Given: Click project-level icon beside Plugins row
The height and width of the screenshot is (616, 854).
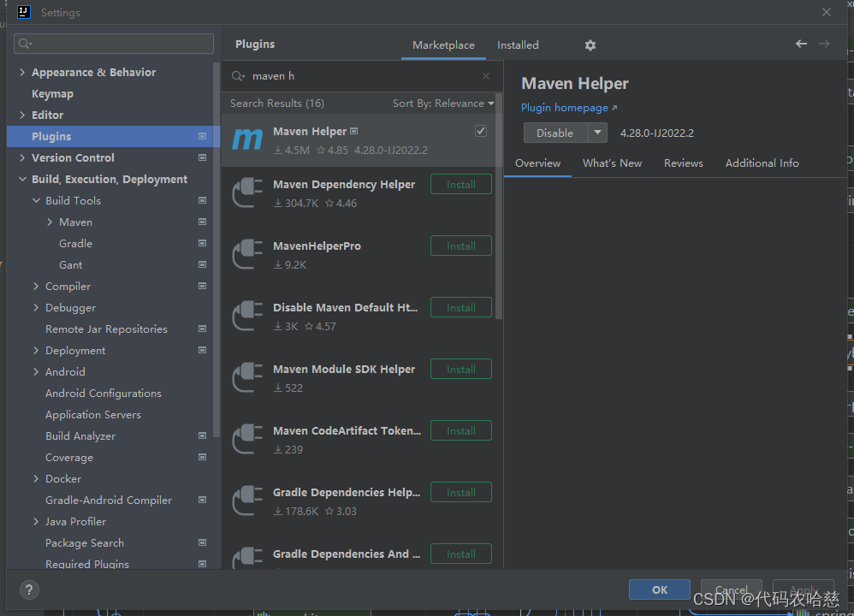Looking at the screenshot, I should pyautogui.click(x=202, y=136).
